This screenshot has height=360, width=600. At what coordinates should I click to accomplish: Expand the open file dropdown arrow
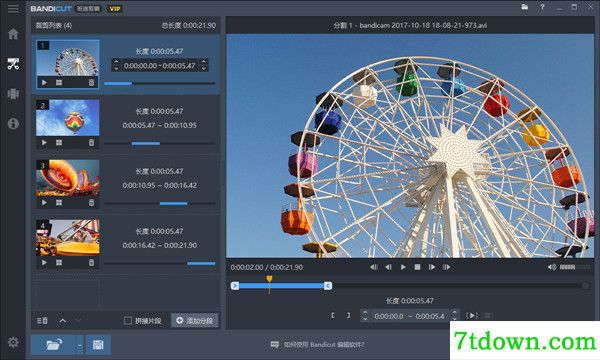tap(80, 345)
